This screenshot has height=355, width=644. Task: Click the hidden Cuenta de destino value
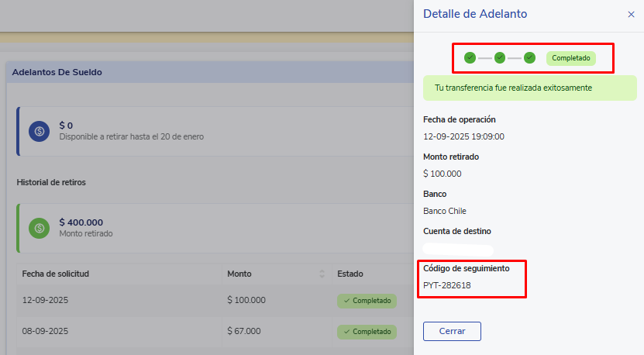(458, 250)
